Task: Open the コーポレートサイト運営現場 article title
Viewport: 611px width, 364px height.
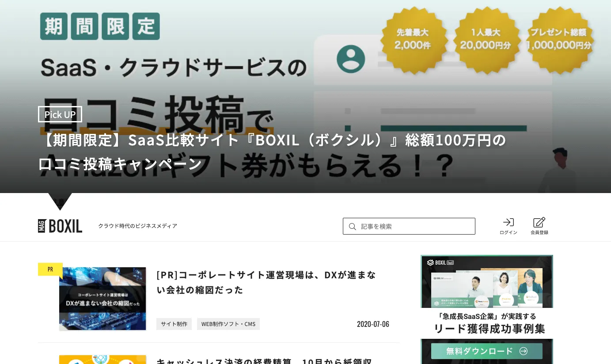Action: click(266, 282)
